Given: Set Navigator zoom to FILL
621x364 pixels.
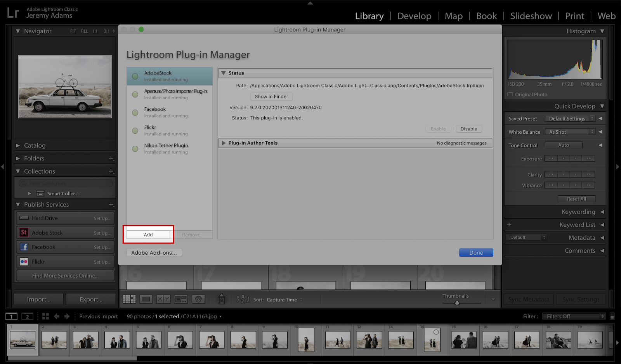Looking at the screenshot, I should pyautogui.click(x=84, y=31).
